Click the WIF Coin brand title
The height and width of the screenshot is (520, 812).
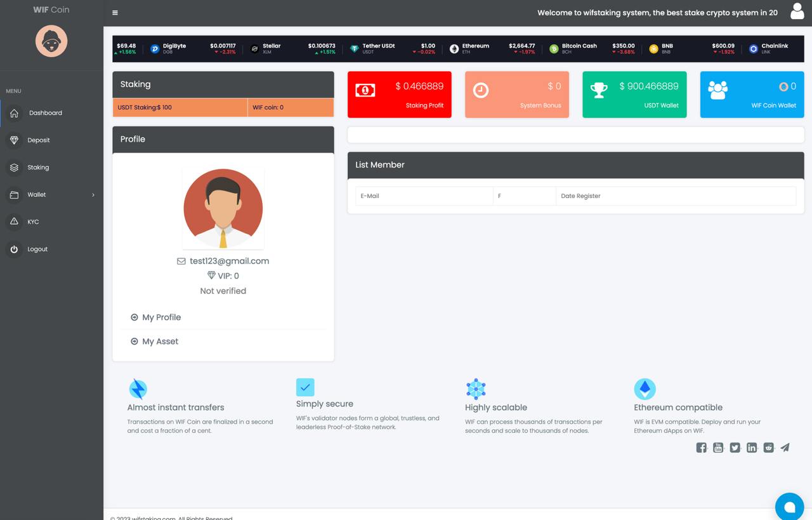[51, 10]
